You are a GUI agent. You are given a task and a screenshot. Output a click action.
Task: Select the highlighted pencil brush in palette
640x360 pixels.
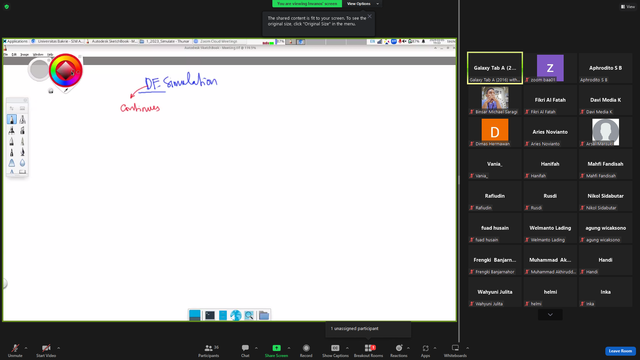(11, 119)
